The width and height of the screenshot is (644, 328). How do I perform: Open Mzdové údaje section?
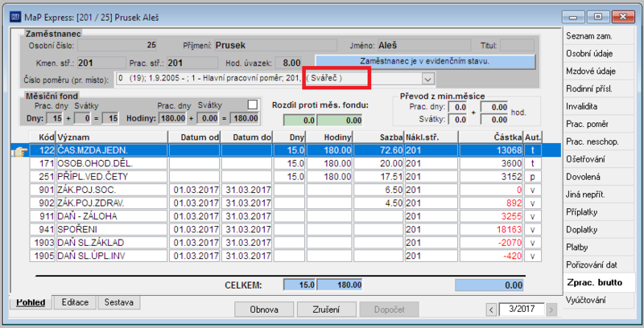(x=598, y=72)
